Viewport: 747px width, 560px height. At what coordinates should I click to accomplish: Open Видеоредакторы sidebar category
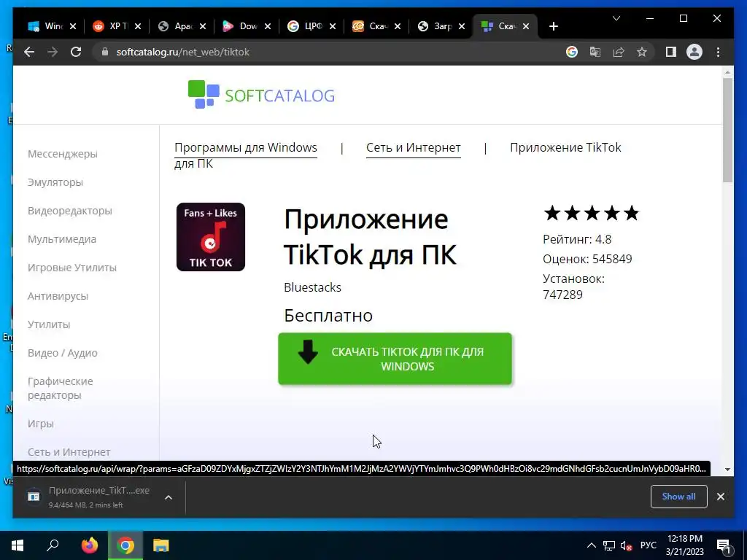coord(70,211)
